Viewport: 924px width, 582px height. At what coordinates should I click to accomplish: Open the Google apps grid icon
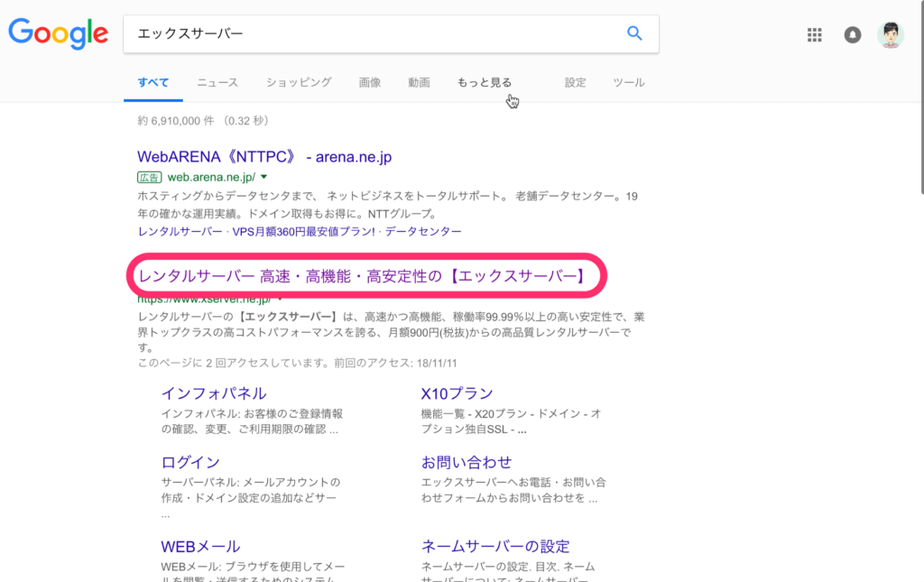coord(814,34)
